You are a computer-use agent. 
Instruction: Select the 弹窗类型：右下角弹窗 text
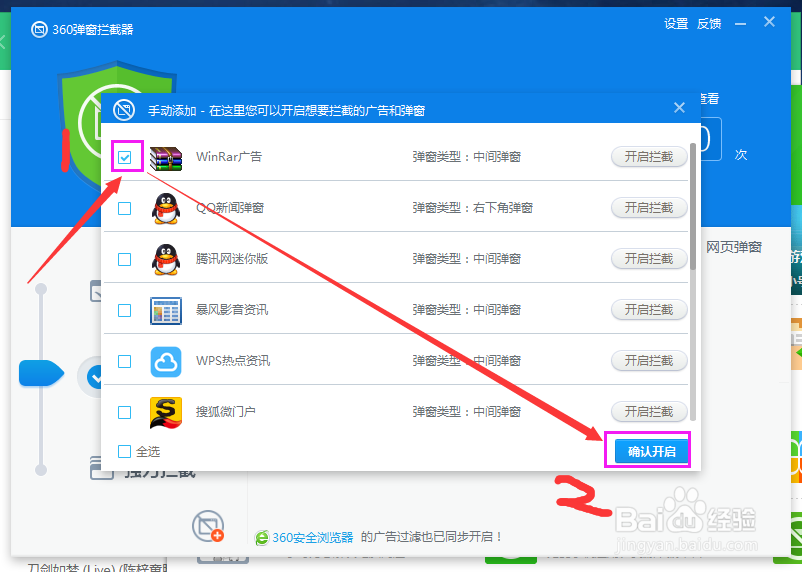click(473, 208)
